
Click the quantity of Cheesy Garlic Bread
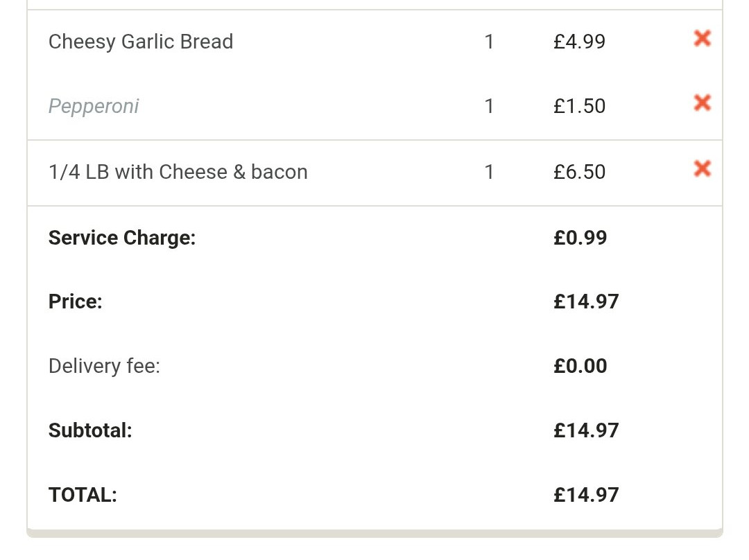pos(489,42)
